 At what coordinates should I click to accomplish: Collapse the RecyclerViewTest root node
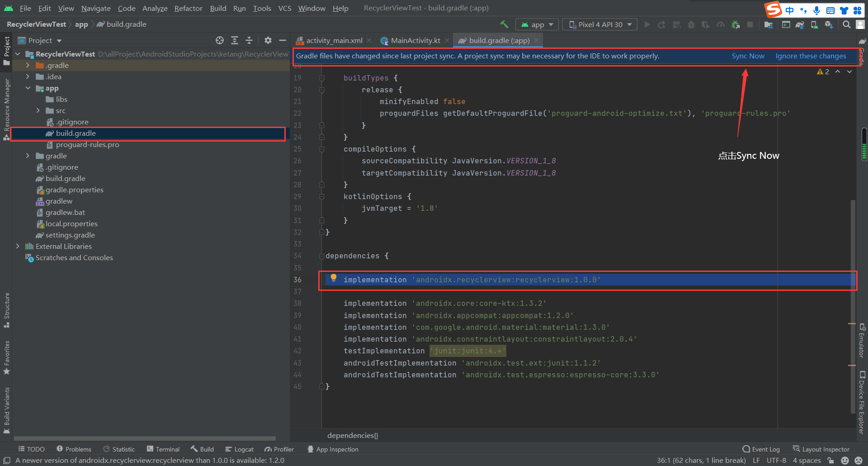pos(18,54)
